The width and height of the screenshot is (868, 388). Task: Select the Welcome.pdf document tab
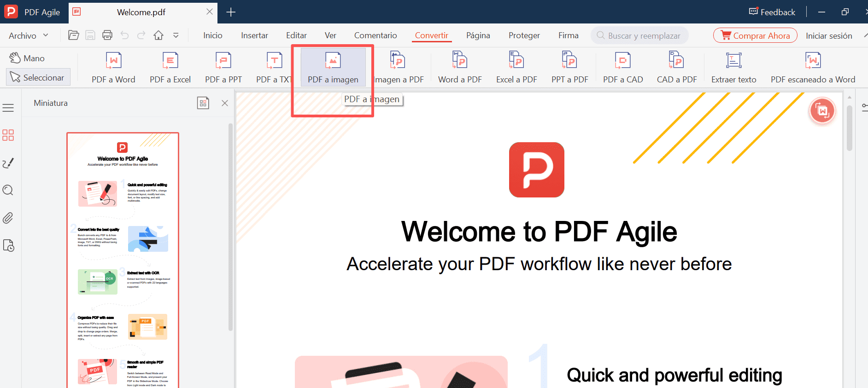click(x=143, y=12)
